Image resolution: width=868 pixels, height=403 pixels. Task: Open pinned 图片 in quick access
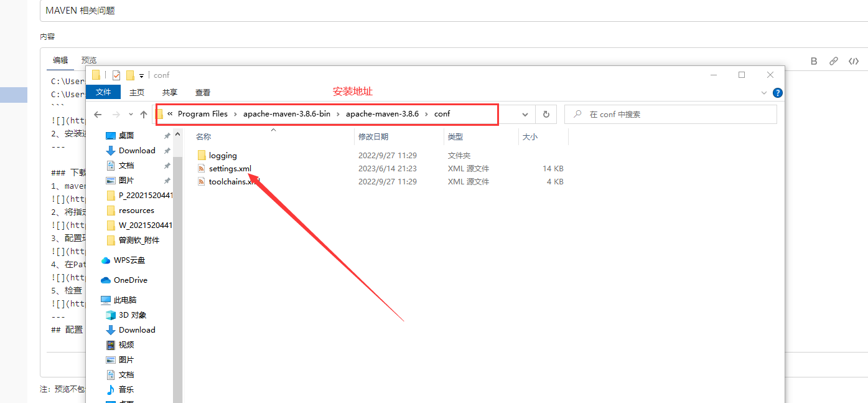tap(126, 180)
